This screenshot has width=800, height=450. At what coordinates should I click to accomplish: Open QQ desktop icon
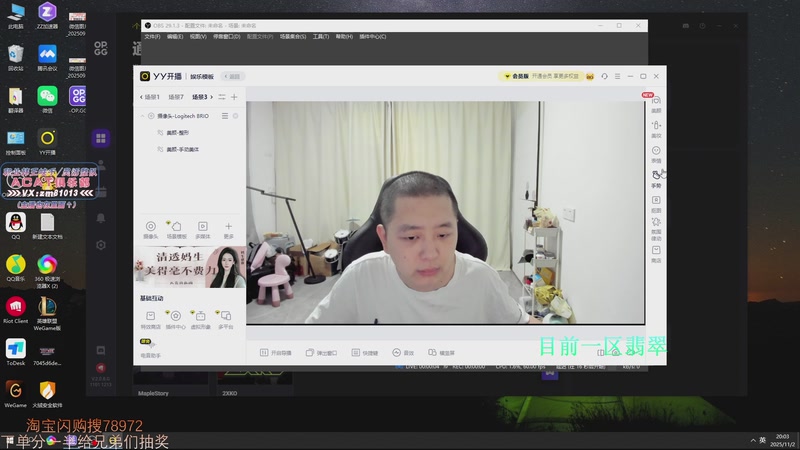click(x=16, y=227)
